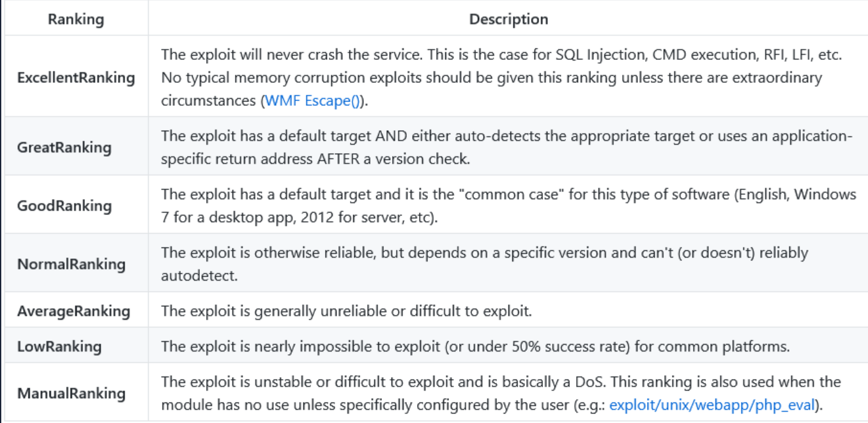
Task: Click the Description column header
Action: point(508,19)
